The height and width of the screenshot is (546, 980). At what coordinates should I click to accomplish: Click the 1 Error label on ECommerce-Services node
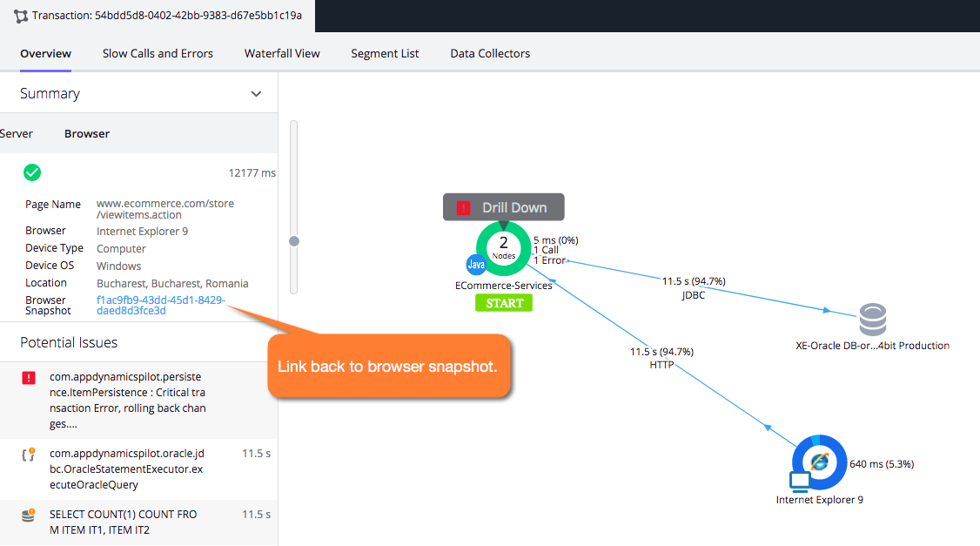(x=549, y=260)
